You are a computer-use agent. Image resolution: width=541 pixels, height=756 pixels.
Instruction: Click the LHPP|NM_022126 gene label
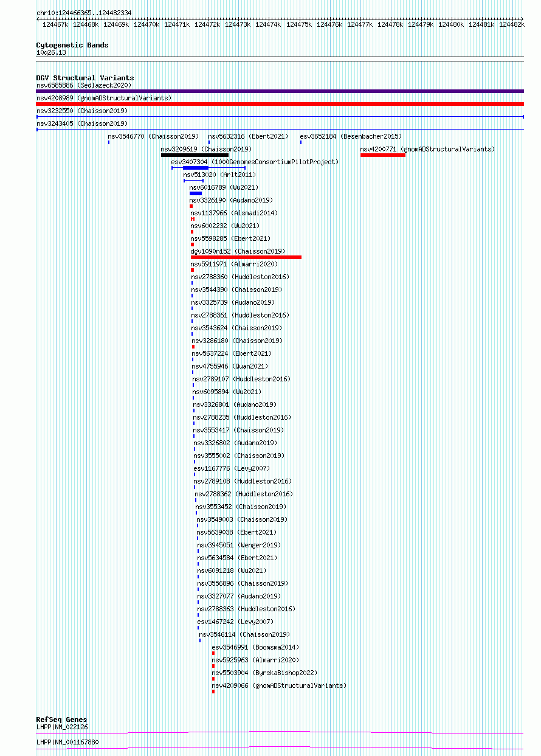(x=62, y=727)
